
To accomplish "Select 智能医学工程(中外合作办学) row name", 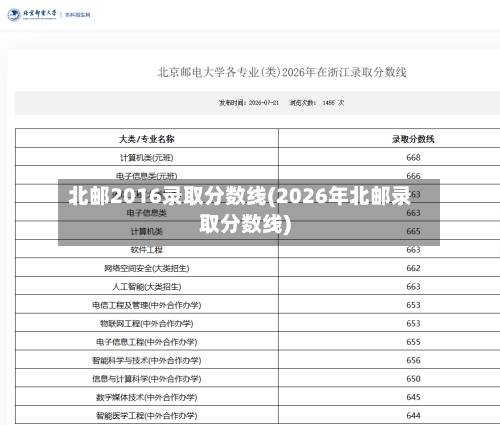I will coord(147,416).
